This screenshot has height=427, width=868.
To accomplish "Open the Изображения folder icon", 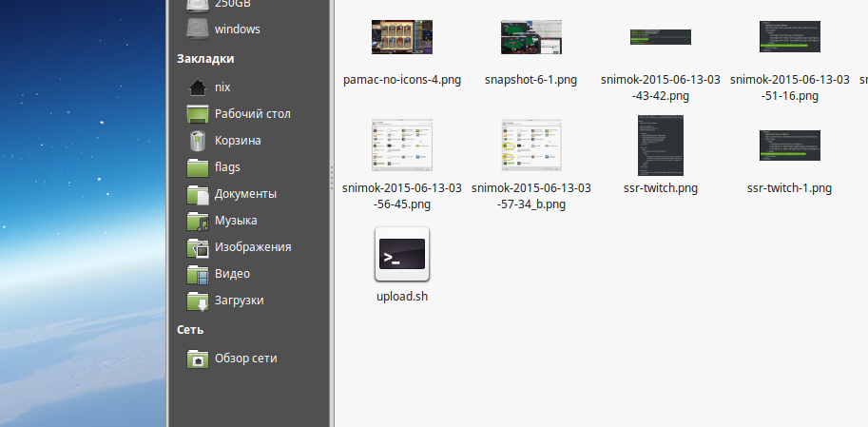I will [x=198, y=247].
